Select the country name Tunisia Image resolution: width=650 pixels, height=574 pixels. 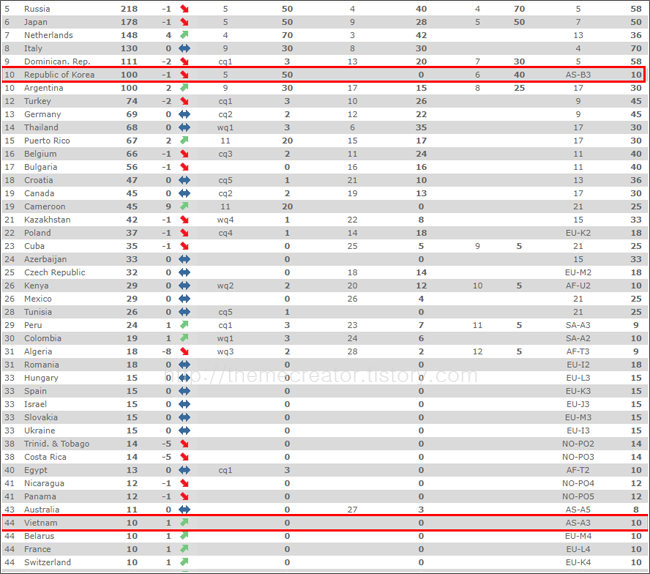click(x=38, y=312)
